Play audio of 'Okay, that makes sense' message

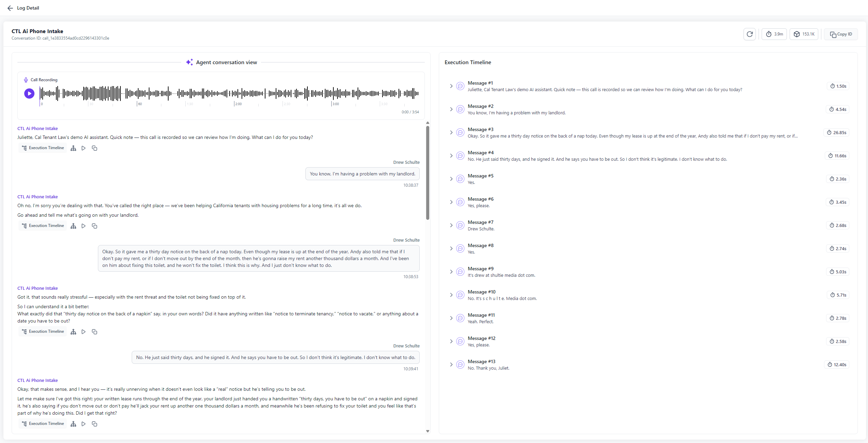point(84,424)
